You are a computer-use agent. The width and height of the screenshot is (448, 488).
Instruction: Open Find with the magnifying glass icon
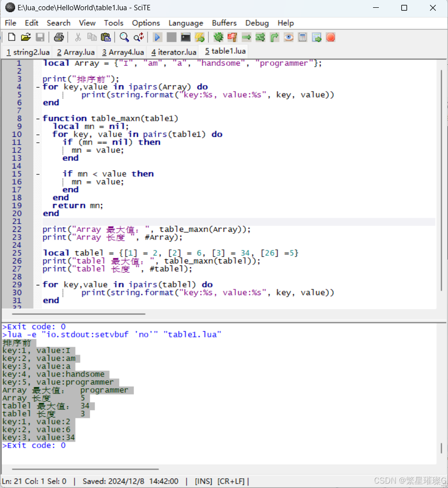click(x=124, y=38)
